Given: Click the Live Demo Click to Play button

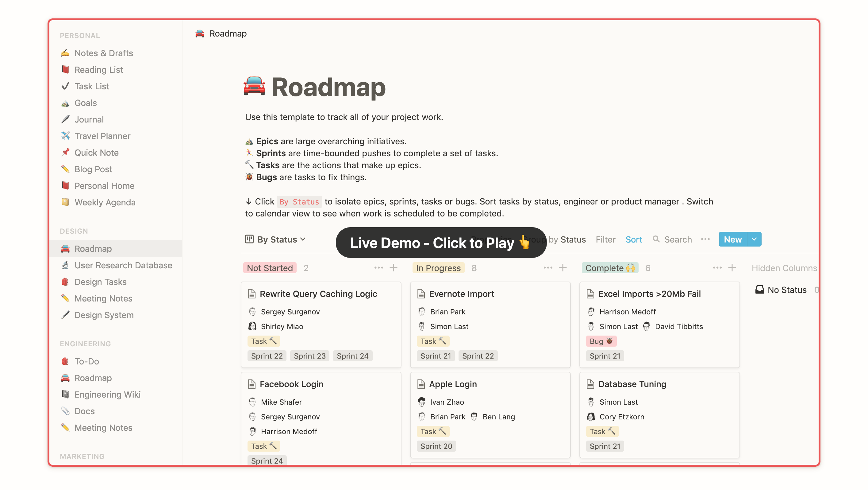Looking at the screenshot, I should [x=441, y=243].
